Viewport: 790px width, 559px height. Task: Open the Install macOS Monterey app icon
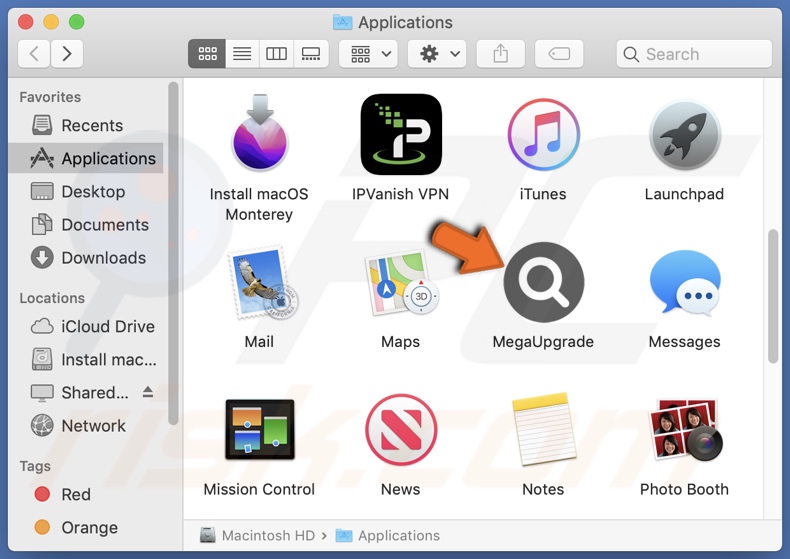click(259, 133)
